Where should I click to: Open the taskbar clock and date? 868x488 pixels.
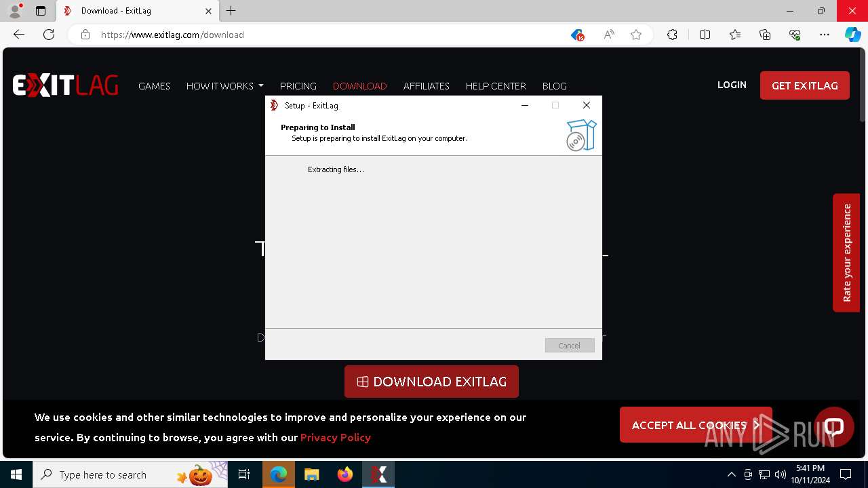810,474
